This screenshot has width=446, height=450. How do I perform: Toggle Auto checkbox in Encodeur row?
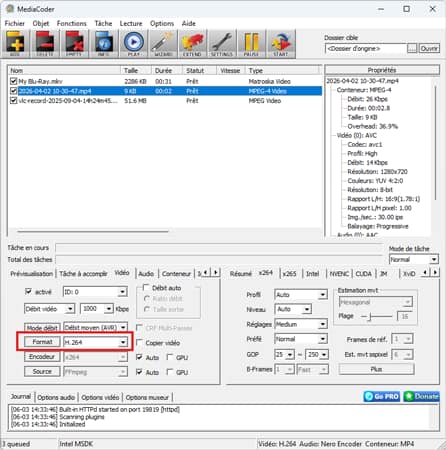click(139, 357)
